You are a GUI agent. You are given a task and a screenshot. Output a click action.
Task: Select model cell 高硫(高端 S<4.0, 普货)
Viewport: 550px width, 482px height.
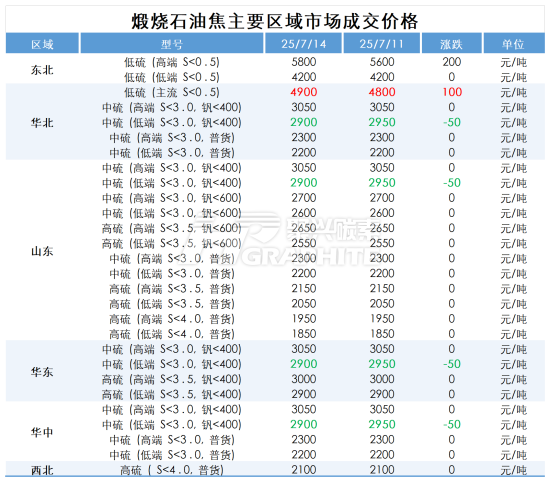tap(172, 319)
